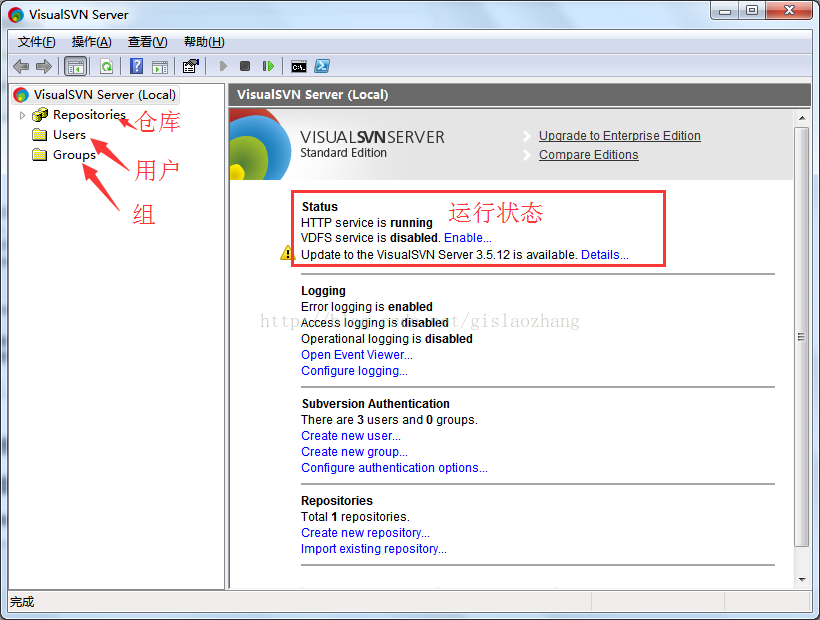Click the Forward navigation arrow in toolbar

(x=44, y=66)
